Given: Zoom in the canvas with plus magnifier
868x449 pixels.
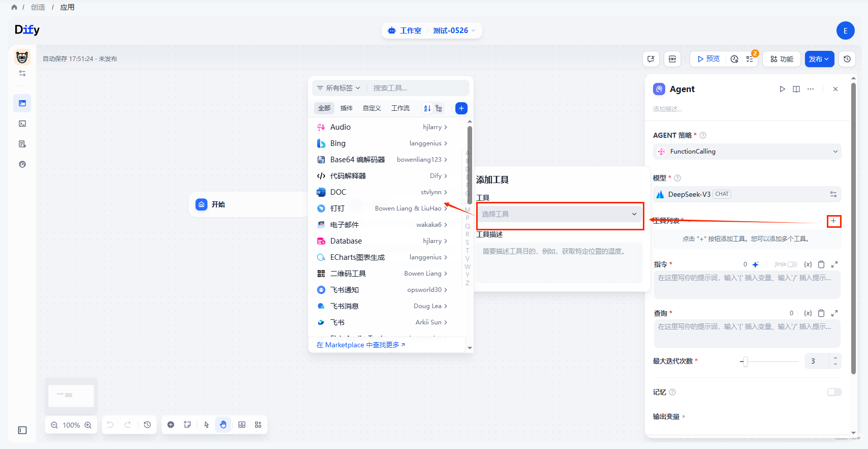Looking at the screenshot, I should tap(88, 425).
